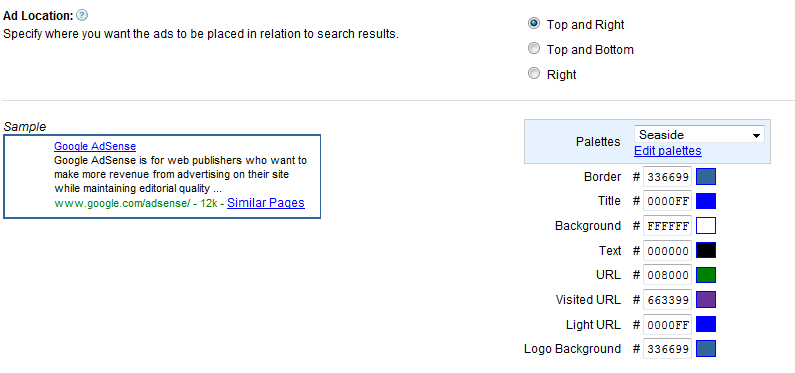This screenshot has width=795, height=373.
Task: Open the Border color swatch picker
Action: pos(706,177)
